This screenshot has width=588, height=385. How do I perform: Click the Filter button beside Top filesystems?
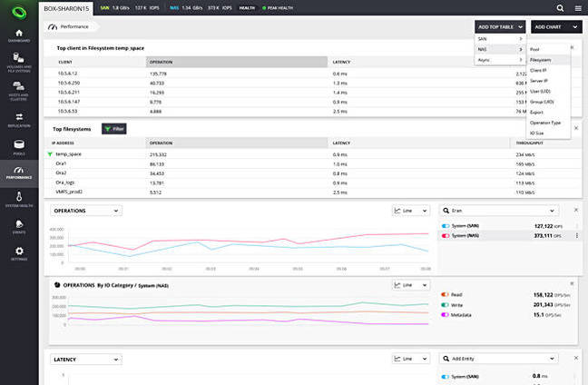coord(114,129)
